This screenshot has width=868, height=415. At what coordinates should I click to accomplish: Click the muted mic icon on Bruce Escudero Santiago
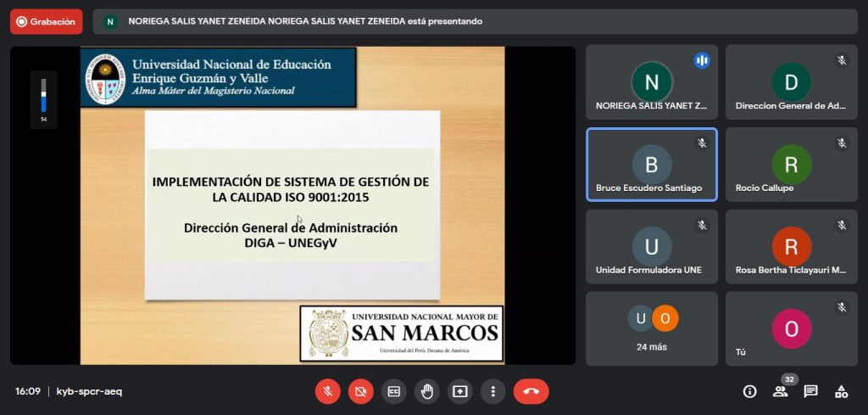tap(702, 143)
